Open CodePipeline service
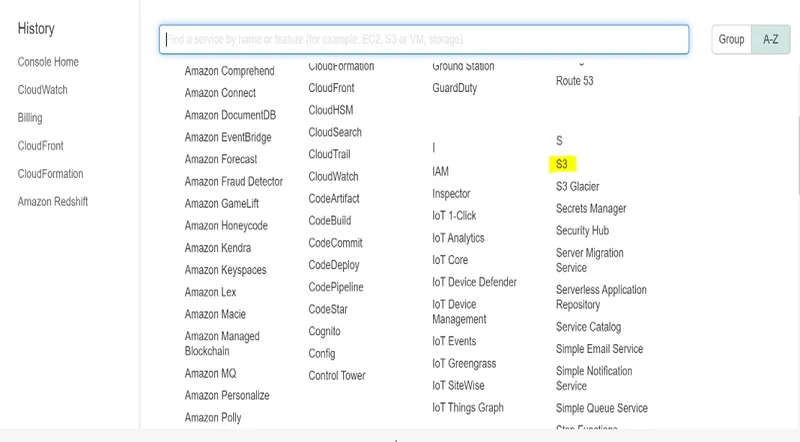Screen dimensions: 800x442 pos(336,287)
